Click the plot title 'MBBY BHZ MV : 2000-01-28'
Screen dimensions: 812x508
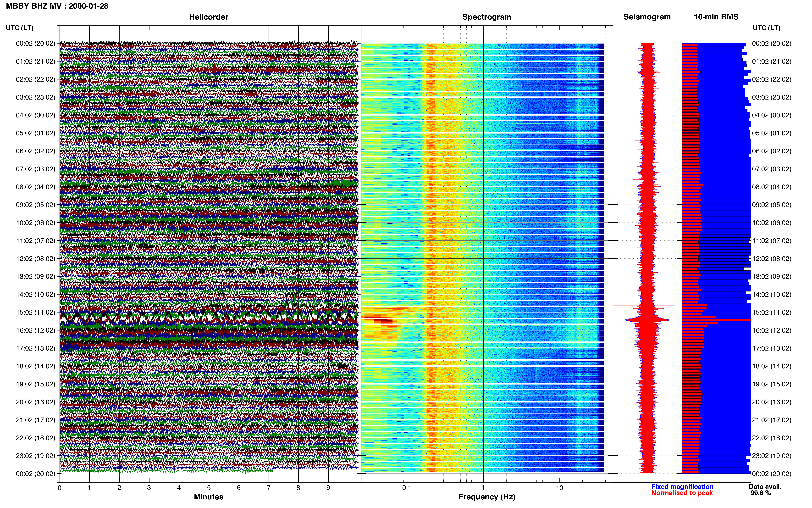click(x=57, y=6)
